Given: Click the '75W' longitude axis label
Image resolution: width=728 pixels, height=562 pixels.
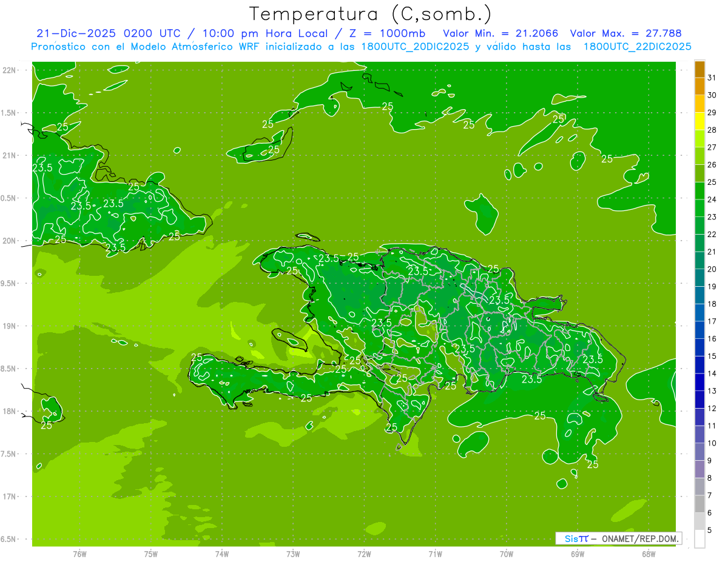Looking at the screenshot, I should tap(151, 554).
